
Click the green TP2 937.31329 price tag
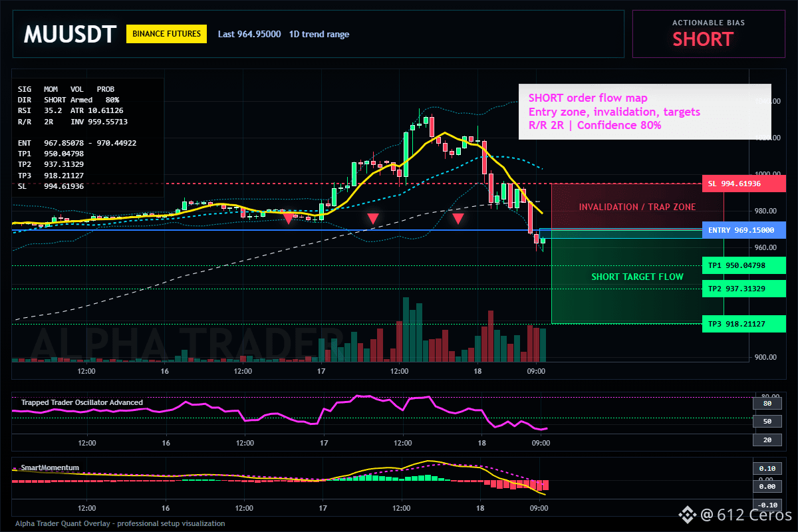[x=744, y=289]
